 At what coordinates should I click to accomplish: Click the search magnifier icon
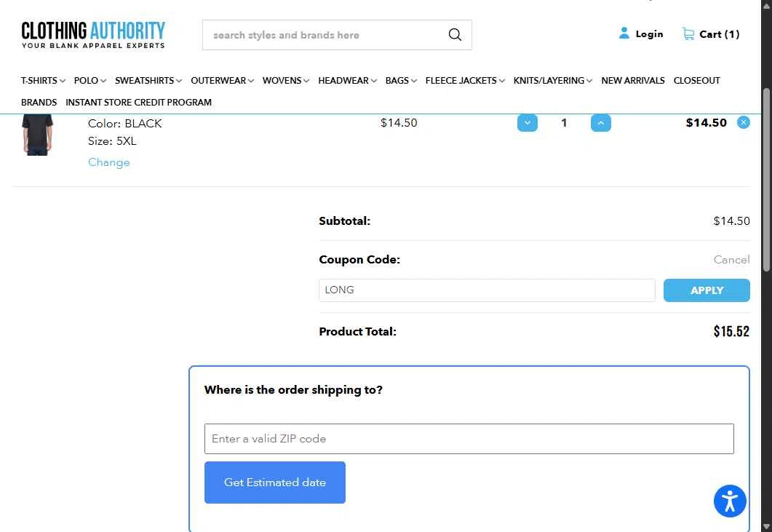(455, 34)
